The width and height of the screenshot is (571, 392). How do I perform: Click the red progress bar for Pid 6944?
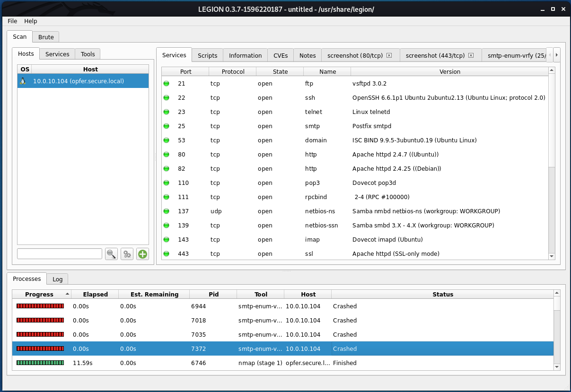(x=40, y=306)
